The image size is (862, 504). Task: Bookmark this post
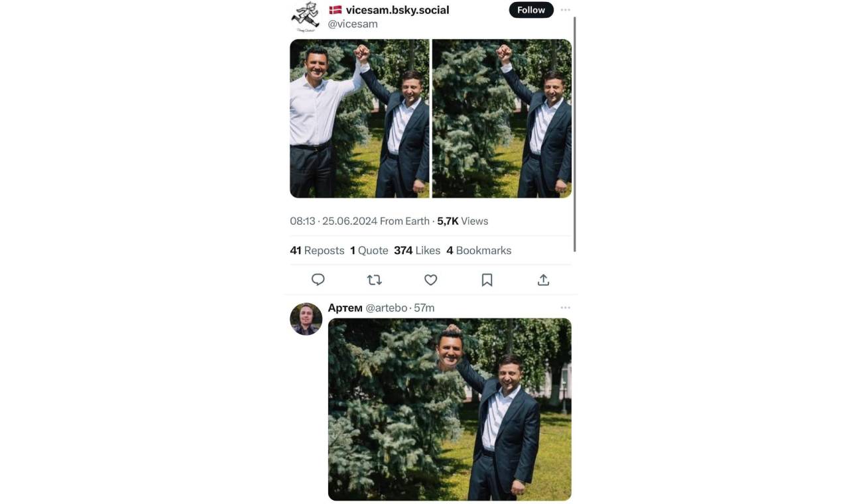coord(487,280)
